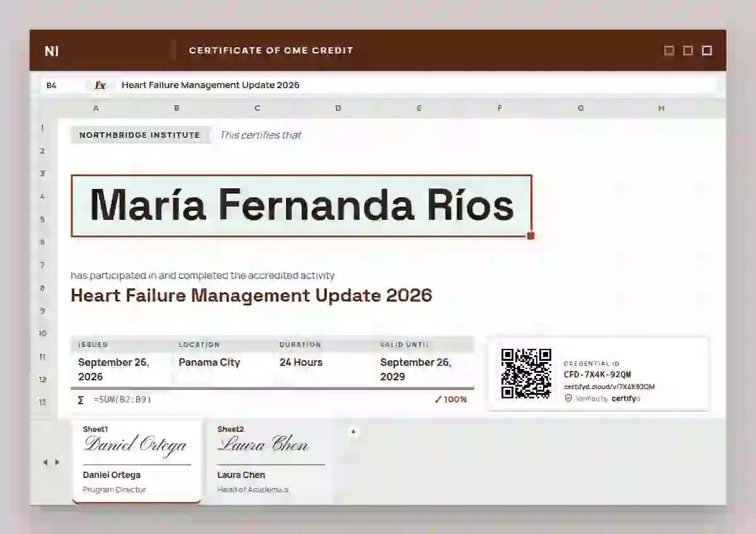Open the certifyd.cloud verification link
This screenshot has width=756, height=534.
[609, 387]
